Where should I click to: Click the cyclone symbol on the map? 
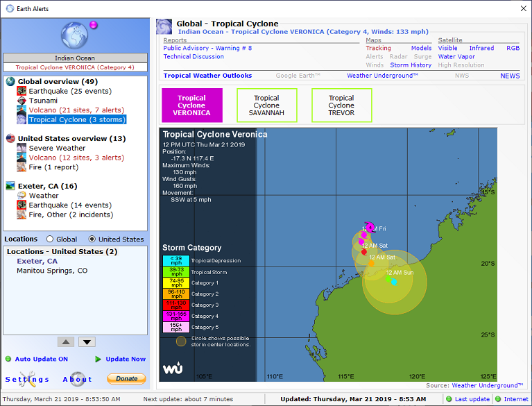(x=370, y=227)
